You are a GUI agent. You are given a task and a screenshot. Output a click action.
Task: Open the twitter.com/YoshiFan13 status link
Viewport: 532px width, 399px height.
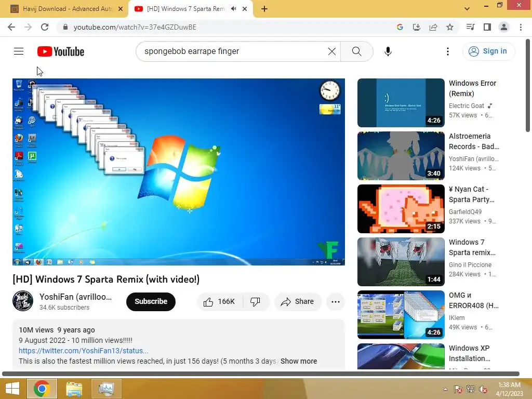(84, 351)
